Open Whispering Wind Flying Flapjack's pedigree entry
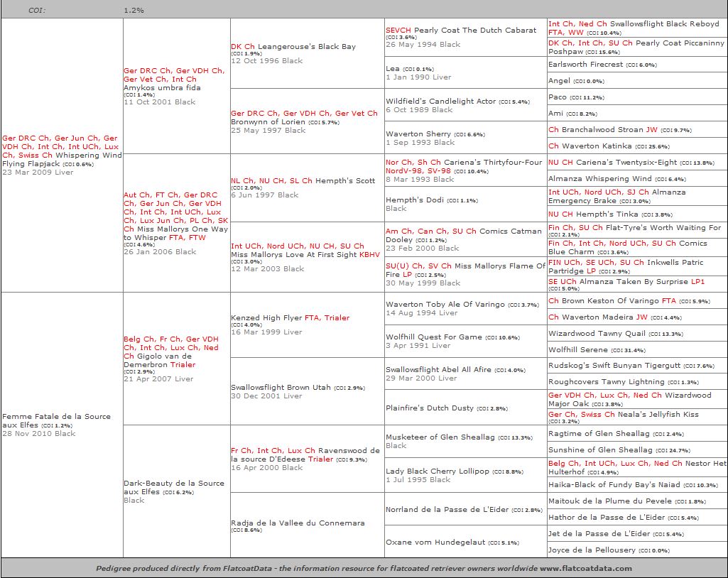This screenshot has height=578, width=728. pos(87,155)
